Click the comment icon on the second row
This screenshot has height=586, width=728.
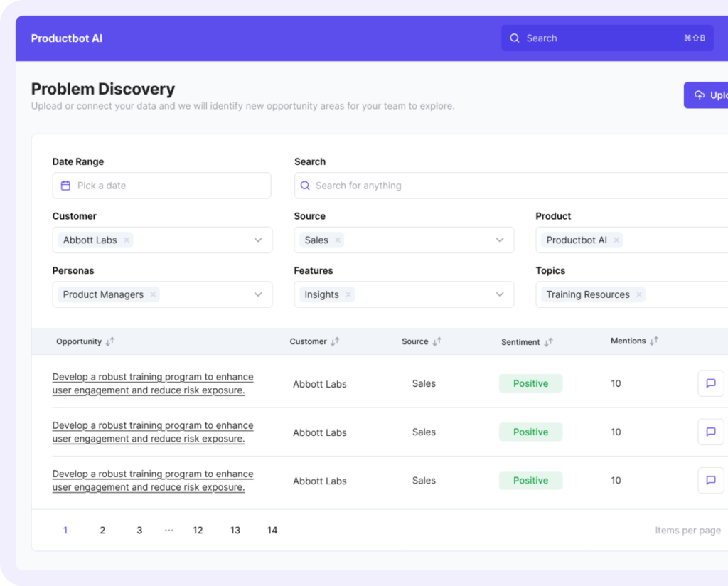click(x=710, y=432)
